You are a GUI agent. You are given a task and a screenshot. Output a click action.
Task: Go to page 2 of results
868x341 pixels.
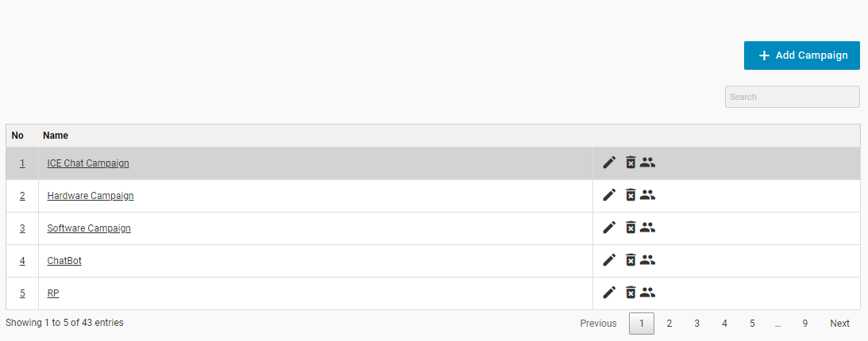coord(669,324)
